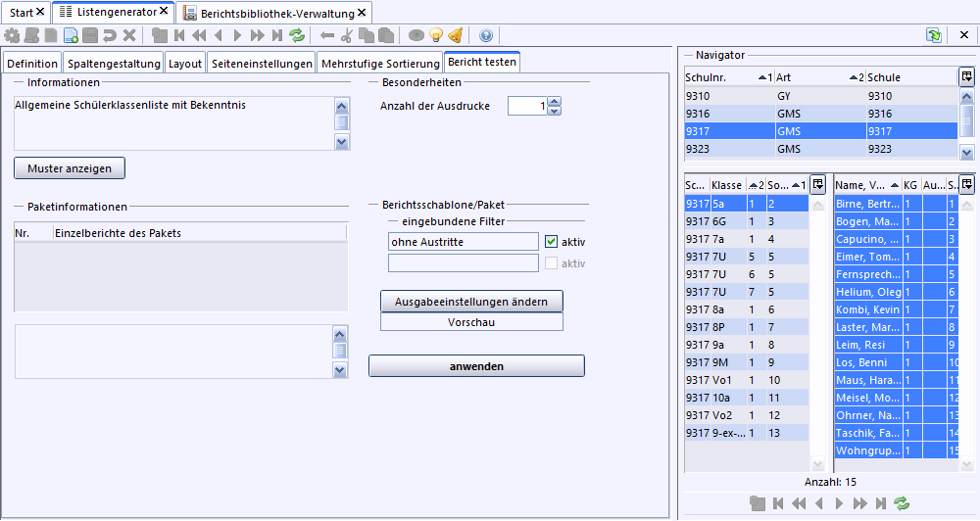Sort students by Name column header
Viewport: 980px width, 521px height.
867,185
